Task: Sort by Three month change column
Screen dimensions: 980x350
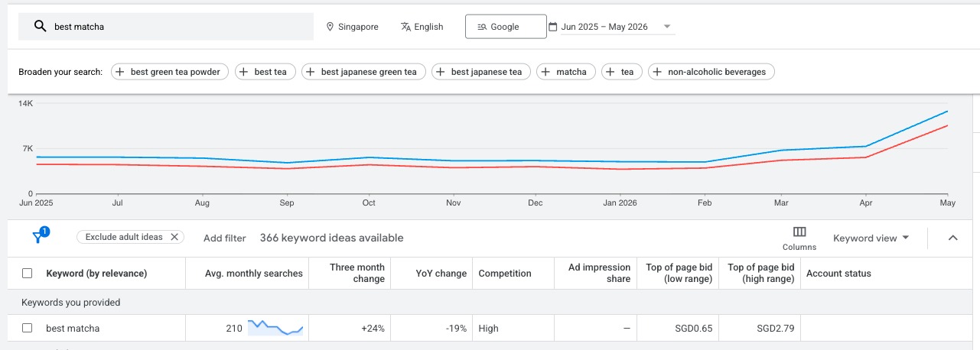Action: (357, 273)
